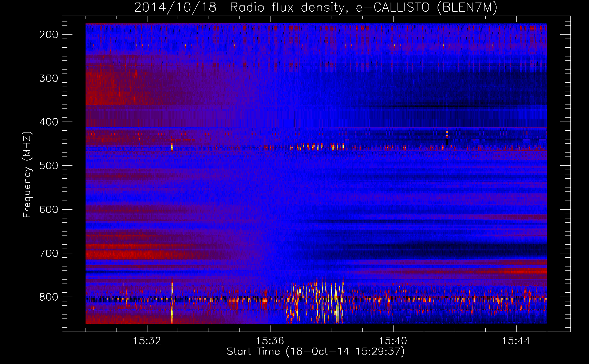Viewport: 589px width, 364px height.
Task: Click the 600 frequency tick label
Action: pyautogui.click(x=49, y=209)
